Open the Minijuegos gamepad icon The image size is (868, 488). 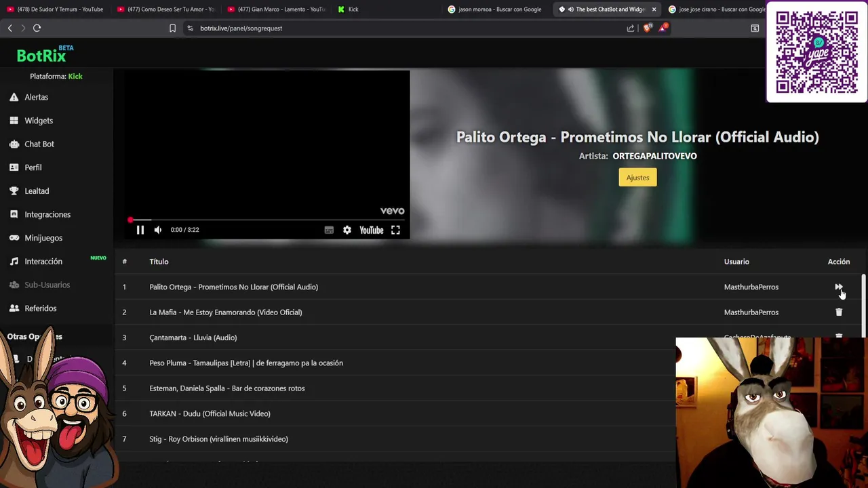[14, 238]
